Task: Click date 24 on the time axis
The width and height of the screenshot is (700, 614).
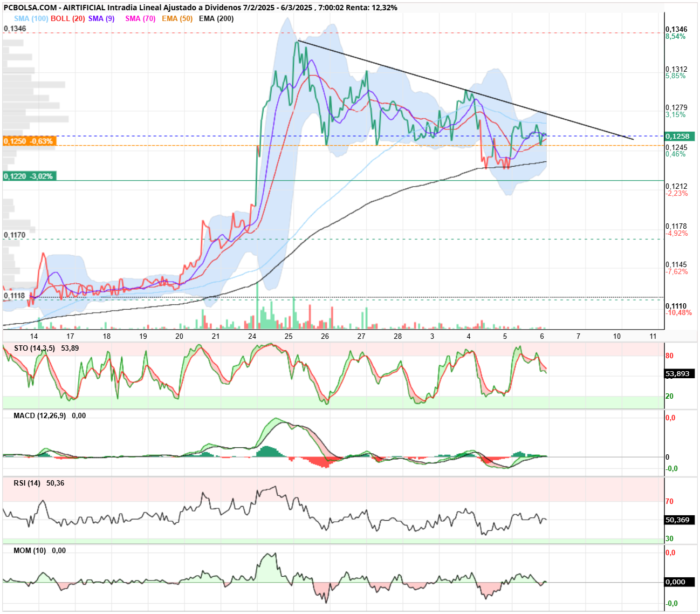Action: tap(252, 336)
